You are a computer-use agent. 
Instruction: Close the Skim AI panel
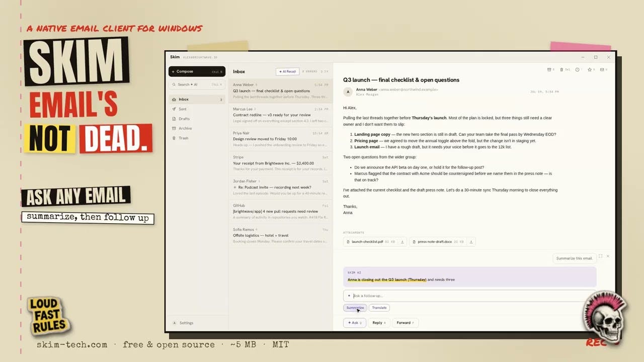(x=608, y=256)
